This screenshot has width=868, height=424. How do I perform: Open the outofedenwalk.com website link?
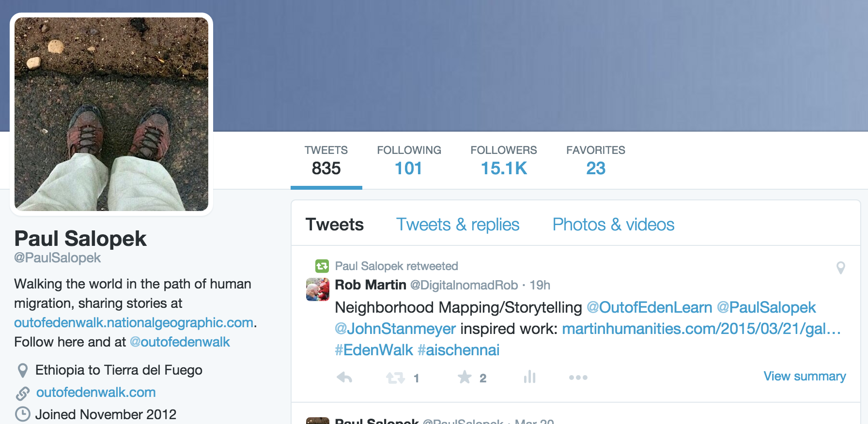pos(96,393)
